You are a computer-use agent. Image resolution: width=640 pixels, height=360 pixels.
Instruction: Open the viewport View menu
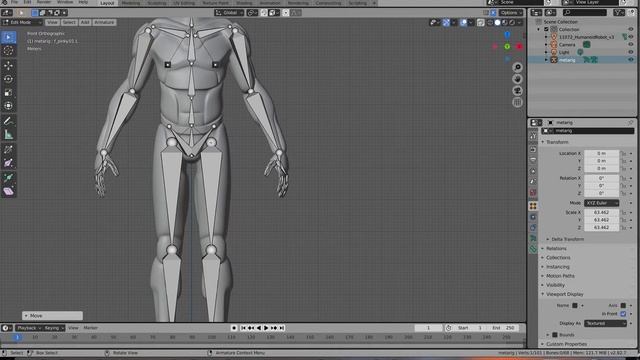(x=52, y=22)
